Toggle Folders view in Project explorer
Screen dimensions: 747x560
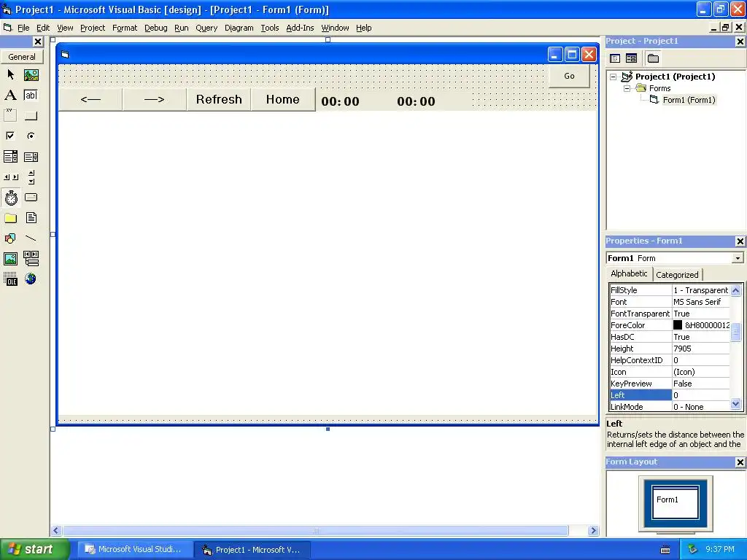pos(653,58)
